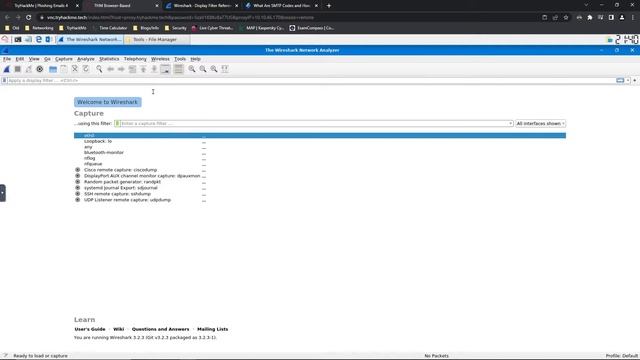Viewport: 640px width, 360px height.
Task: Toggle packet list colorize rules icon
Action: (x=178, y=69)
